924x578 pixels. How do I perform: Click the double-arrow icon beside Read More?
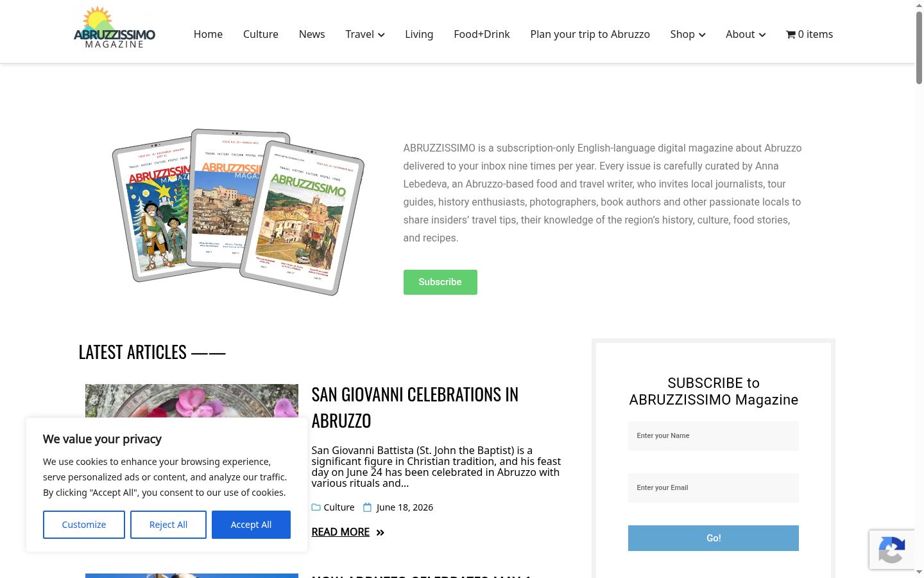click(x=380, y=532)
